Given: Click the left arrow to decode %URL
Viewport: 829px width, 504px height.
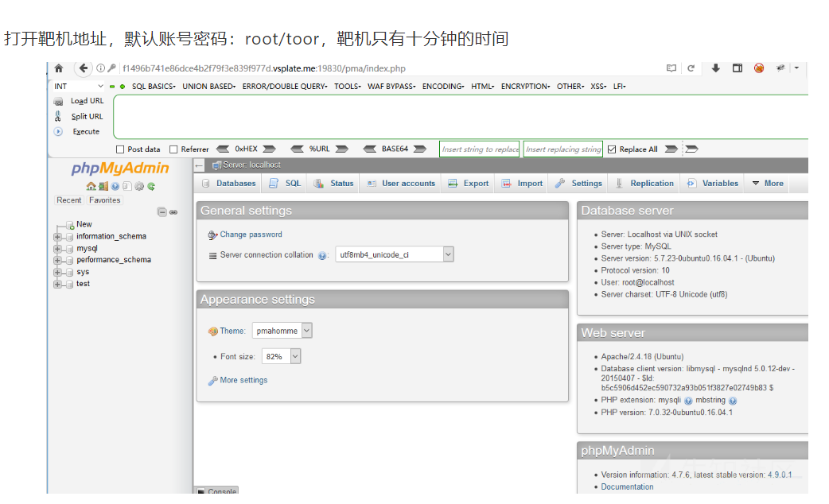Looking at the screenshot, I should (297, 149).
